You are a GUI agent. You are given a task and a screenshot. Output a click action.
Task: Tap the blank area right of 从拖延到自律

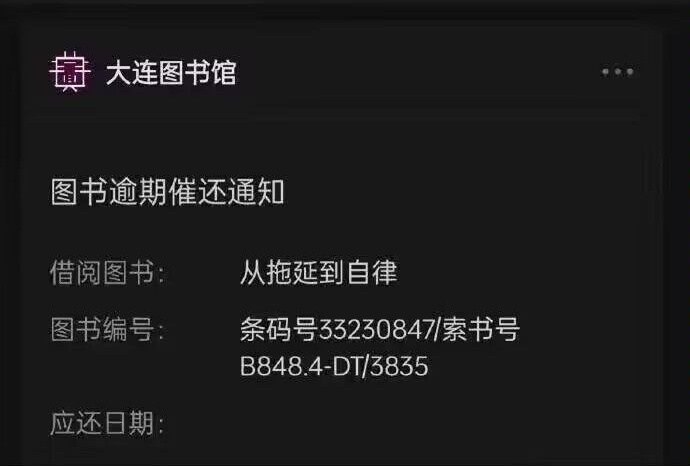(x=519, y=272)
